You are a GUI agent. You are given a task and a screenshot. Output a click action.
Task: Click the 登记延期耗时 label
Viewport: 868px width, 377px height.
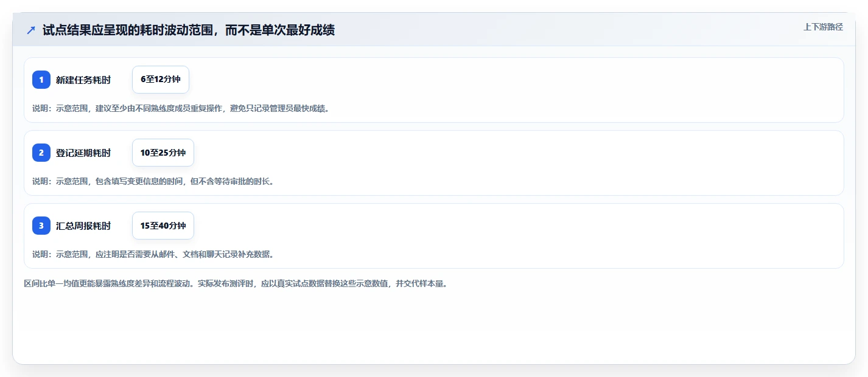(83, 153)
